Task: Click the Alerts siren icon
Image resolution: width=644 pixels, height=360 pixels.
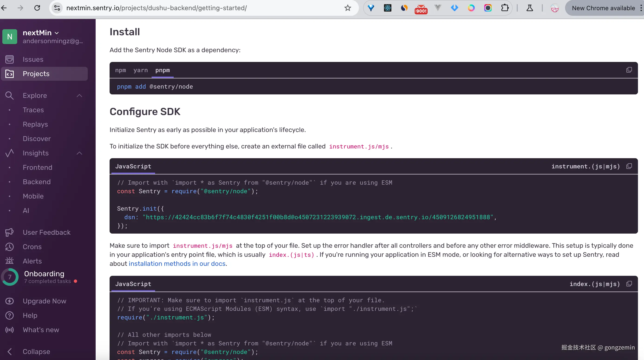Action: (10, 261)
